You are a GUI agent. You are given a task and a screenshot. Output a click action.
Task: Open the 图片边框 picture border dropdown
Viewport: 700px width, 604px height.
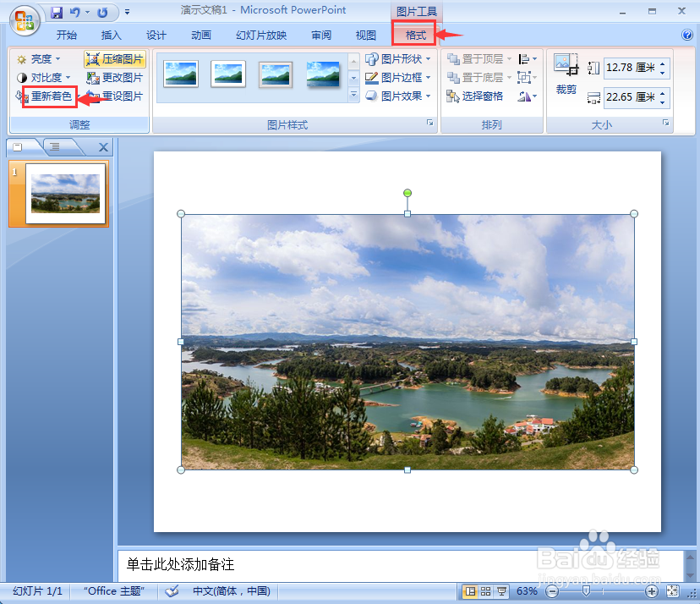pyautogui.click(x=398, y=78)
